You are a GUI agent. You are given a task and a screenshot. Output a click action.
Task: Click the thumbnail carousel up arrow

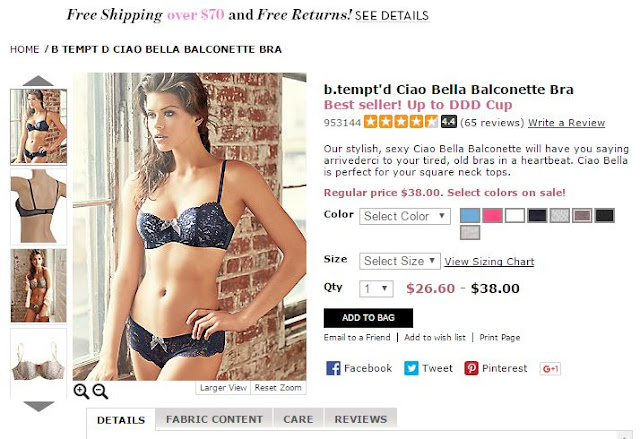(38, 80)
